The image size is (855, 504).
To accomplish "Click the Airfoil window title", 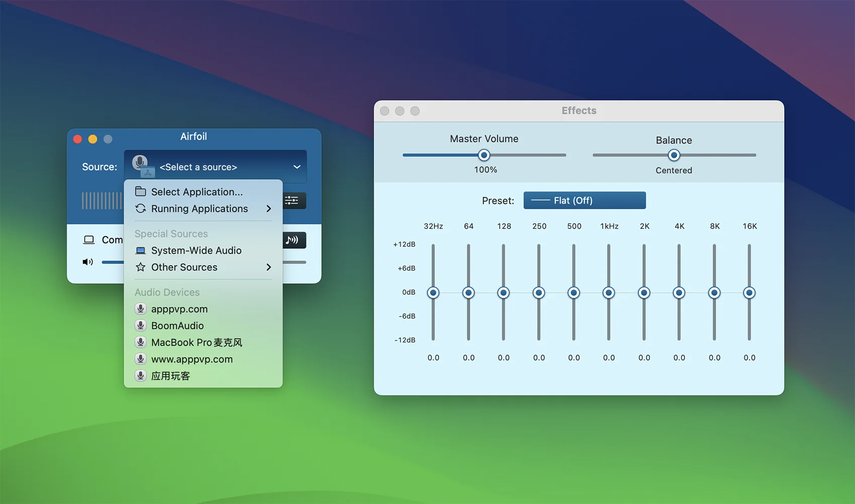I will 194,136.
